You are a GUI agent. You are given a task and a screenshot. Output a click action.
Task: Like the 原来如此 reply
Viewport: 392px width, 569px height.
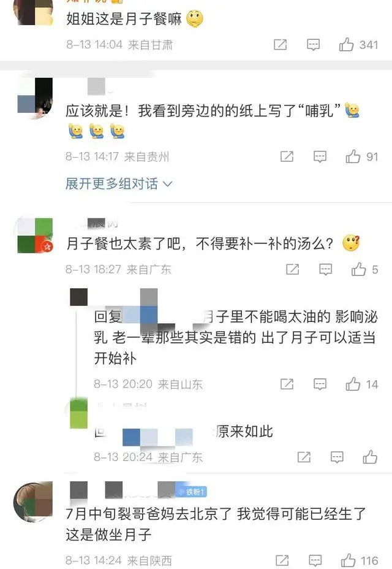[370, 457]
